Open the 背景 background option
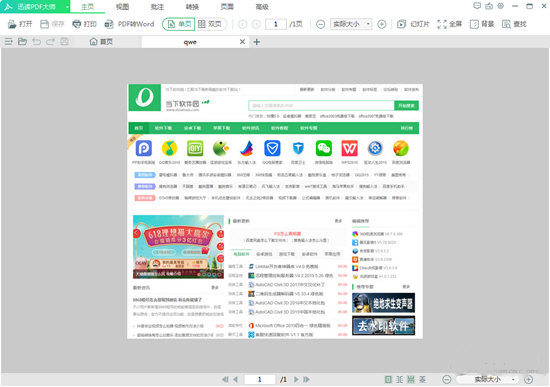 pyautogui.click(x=482, y=24)
